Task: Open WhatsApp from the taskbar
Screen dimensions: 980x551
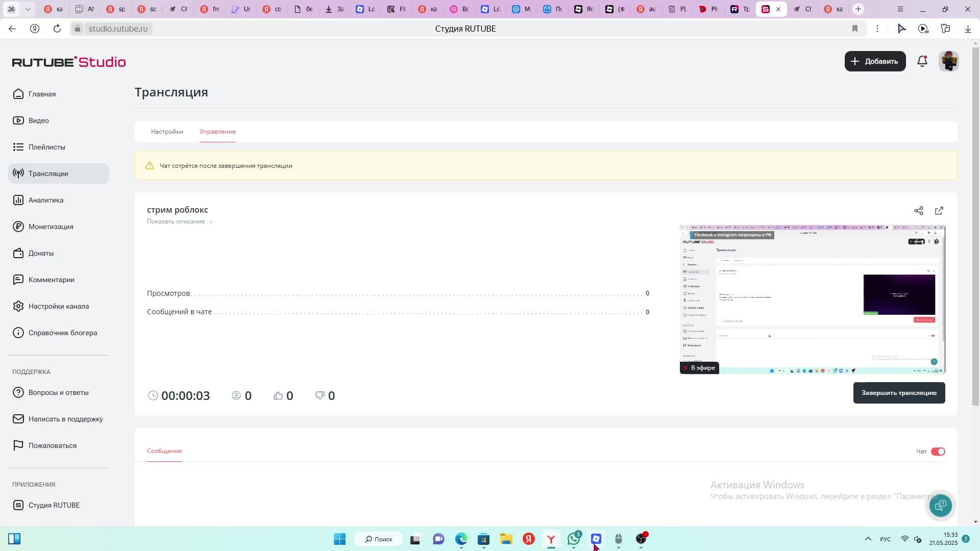Action: pyautogui.click(x=574, y=539)
